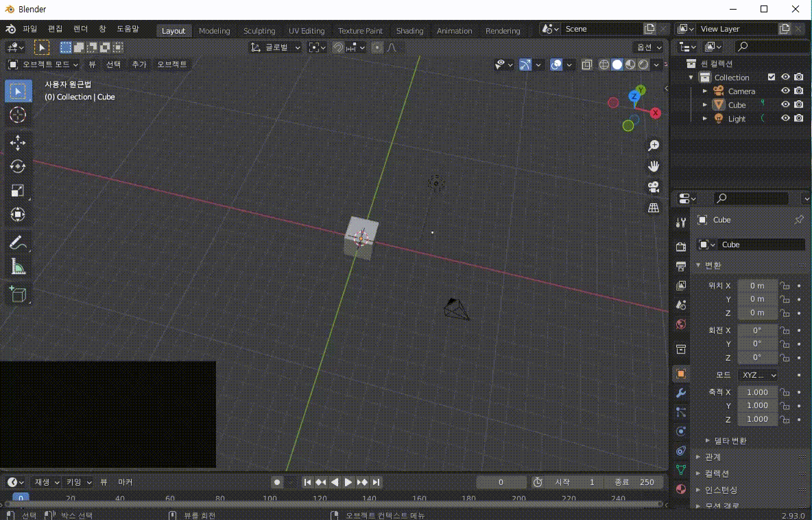Click rotation Y value field
The image size is (812, 520).
tap(758, 344)
